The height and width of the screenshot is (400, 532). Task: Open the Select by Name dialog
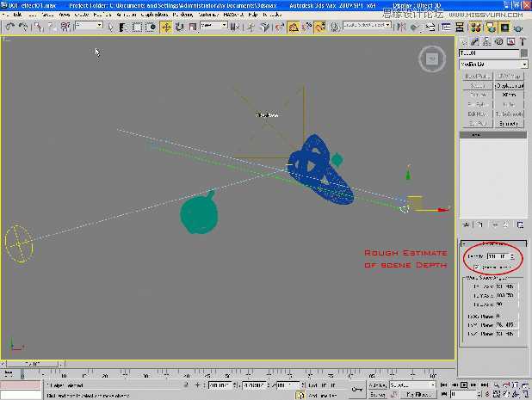pos(123,28)
